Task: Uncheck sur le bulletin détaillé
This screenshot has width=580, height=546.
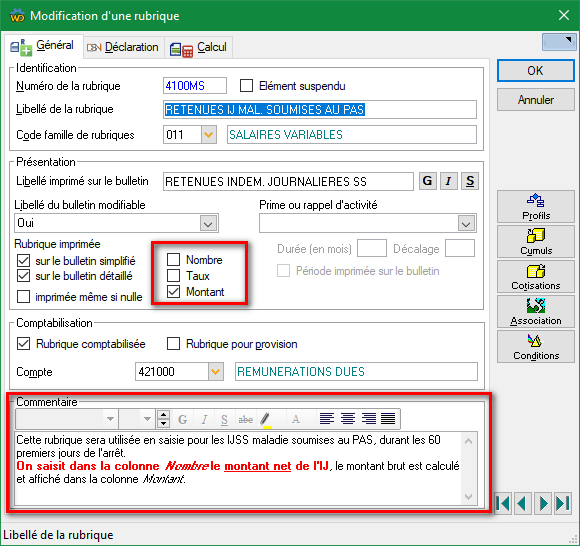Action: (x=24, y=276)
